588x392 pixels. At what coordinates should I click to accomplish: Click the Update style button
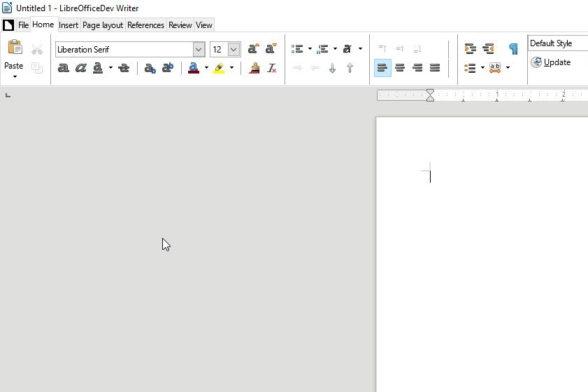click(x=551, y=62)
